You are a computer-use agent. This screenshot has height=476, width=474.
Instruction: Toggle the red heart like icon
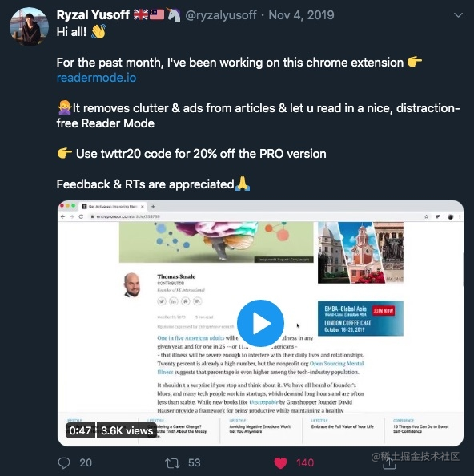[280, 463]
